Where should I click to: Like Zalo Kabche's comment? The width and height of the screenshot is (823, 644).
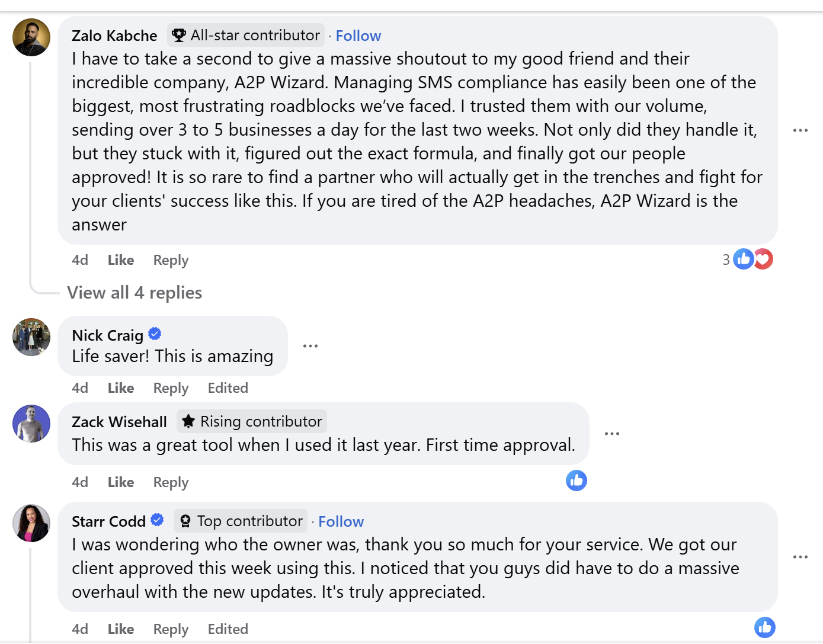pyautogui.click(x=121, y=260)
